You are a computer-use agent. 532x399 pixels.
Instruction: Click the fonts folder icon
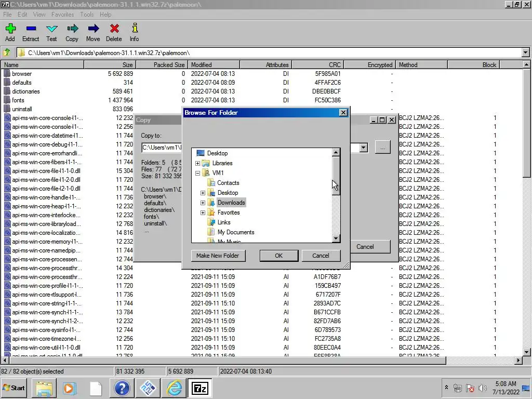tap(7, 100)
